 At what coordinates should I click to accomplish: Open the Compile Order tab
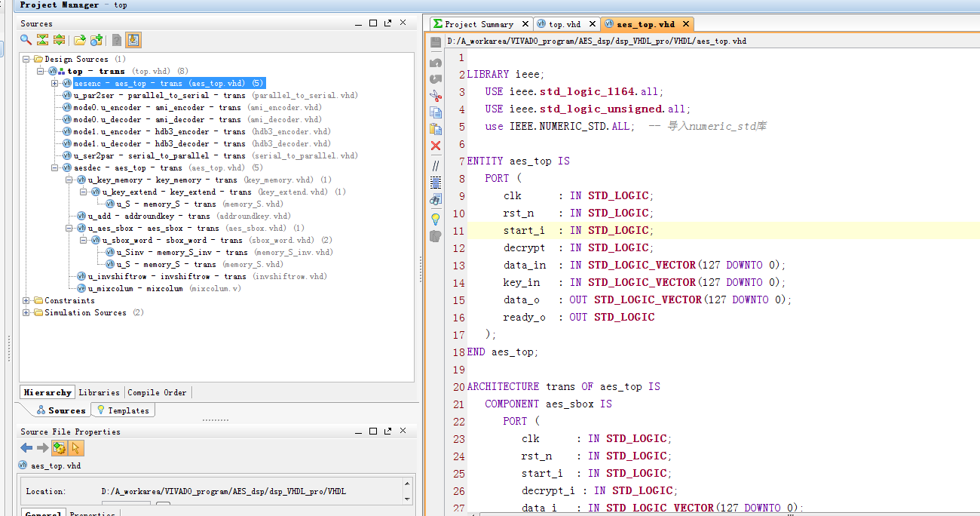[157, 392]
